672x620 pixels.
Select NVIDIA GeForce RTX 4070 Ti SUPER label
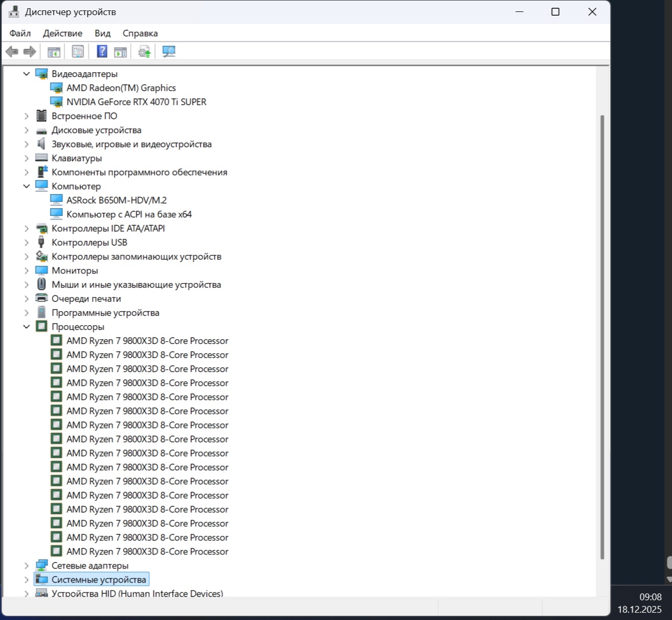(x=136, y=102)
